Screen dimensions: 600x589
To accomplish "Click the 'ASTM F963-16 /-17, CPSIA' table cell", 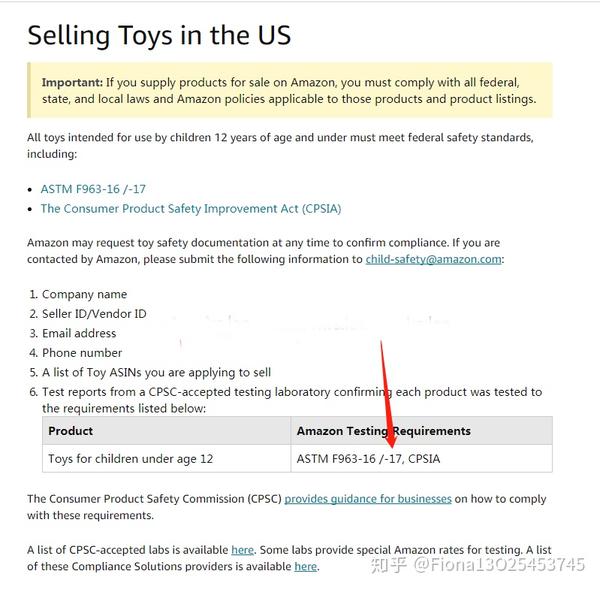I will (x=421, y=458).
